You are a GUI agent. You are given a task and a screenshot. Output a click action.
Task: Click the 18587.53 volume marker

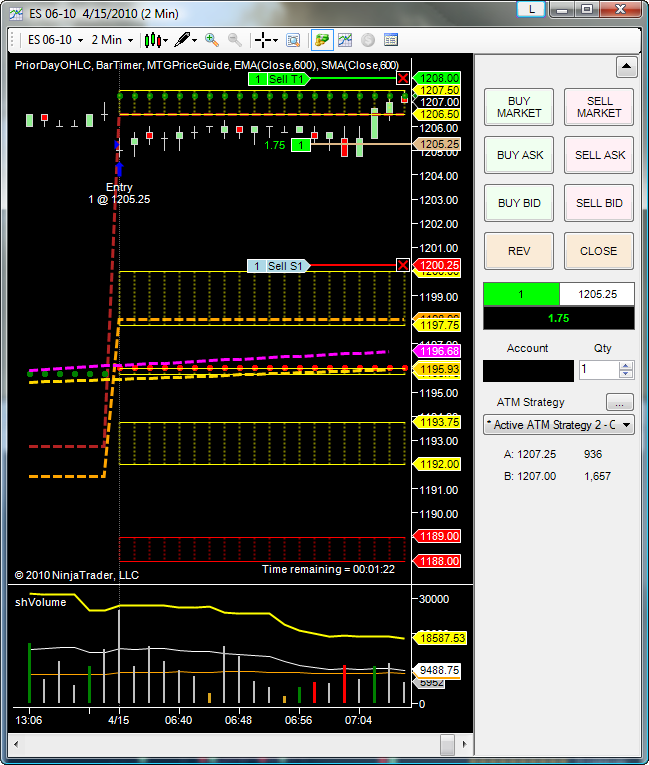pyautogui.click(x=440, y=638)
